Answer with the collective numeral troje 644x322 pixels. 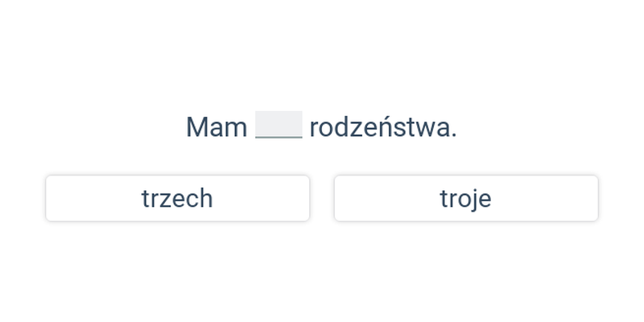(x=466, y=198)
